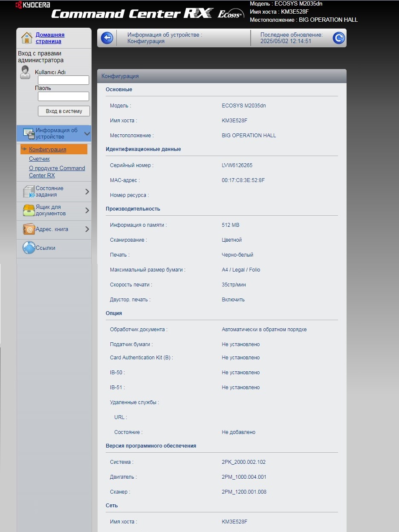The image size is (399, 532).
Task: Click the Обработчик документа value text
Action: 264,329
